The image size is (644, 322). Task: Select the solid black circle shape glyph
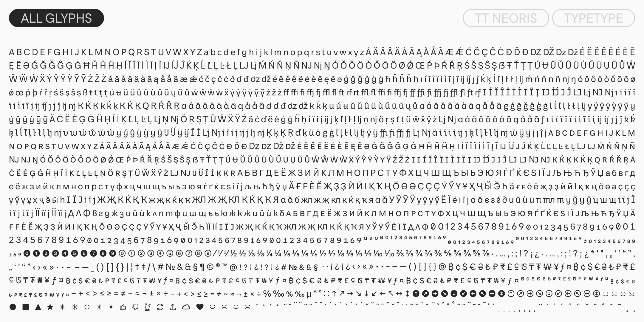(x=13, y=307)
